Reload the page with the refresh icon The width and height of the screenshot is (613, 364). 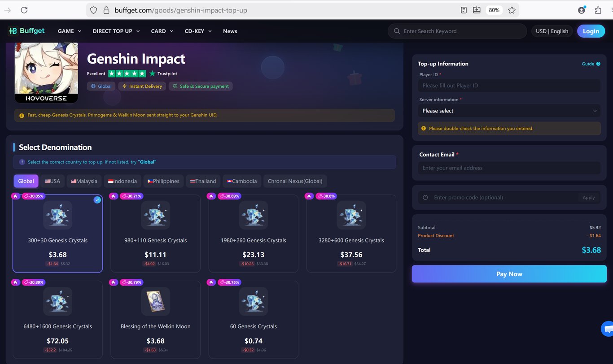pyautogui.click(x=24, y=10)
